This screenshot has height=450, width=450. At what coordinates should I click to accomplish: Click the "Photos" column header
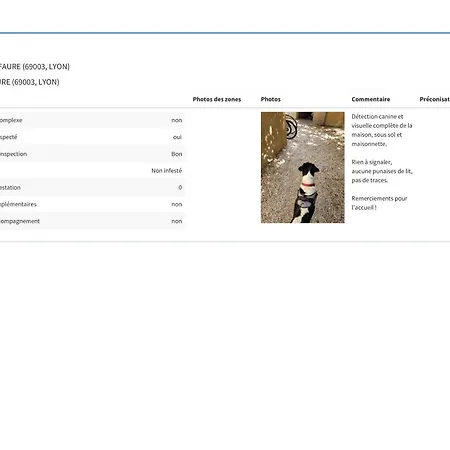(271, 99)
